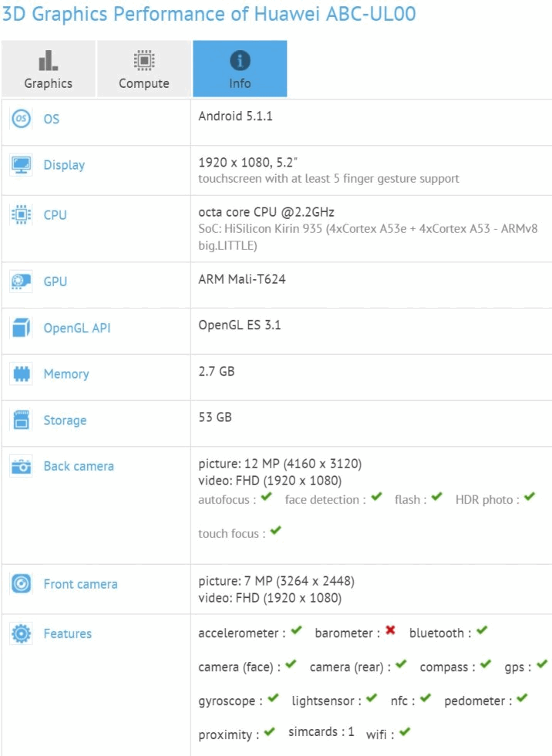Click the flash green checkmark
The height and width of the screenshot is (756, 552).
(x=437, y=497)
